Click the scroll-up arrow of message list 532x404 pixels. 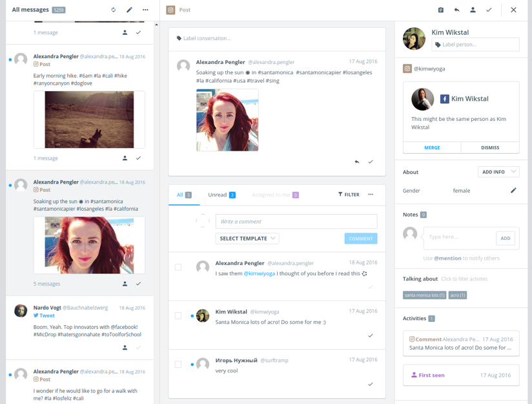pos(156,25)
